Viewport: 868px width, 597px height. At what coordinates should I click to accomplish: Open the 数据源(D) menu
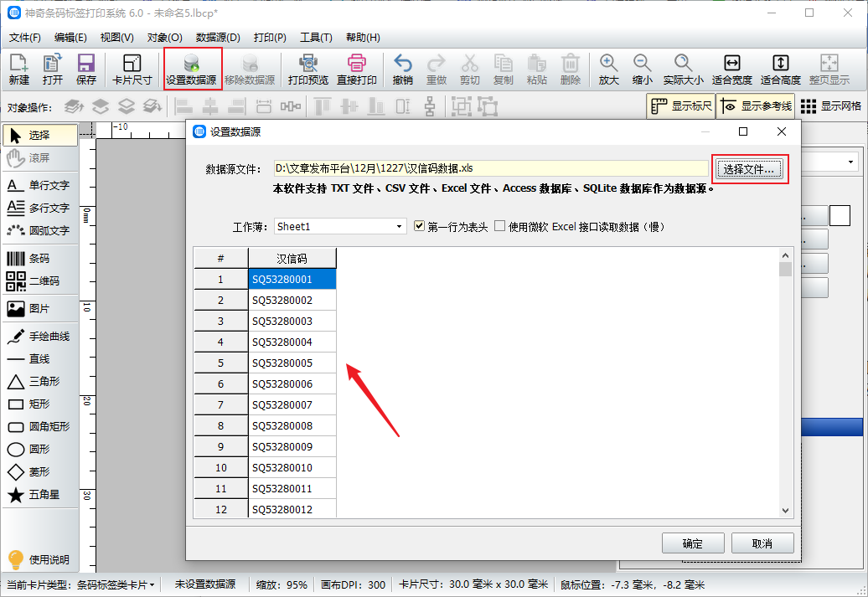click(x=218, y=38)
